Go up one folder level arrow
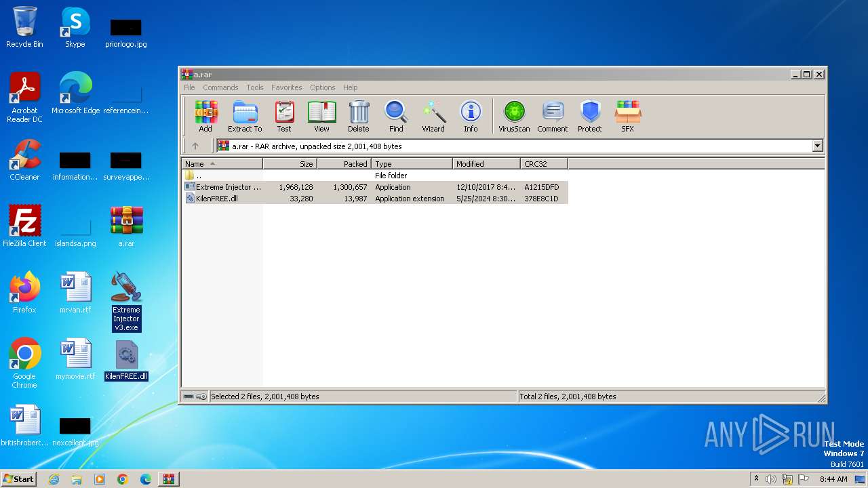 coord(195,146)
